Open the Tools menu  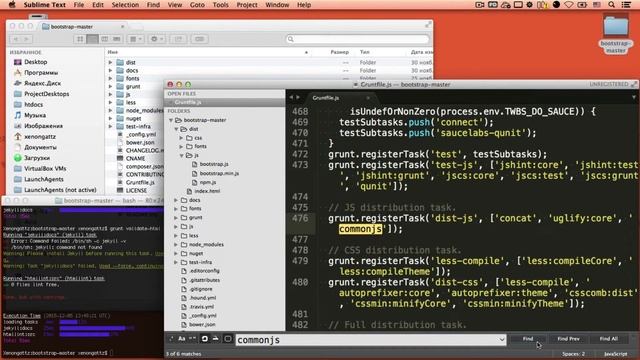[x=220, y=5]
